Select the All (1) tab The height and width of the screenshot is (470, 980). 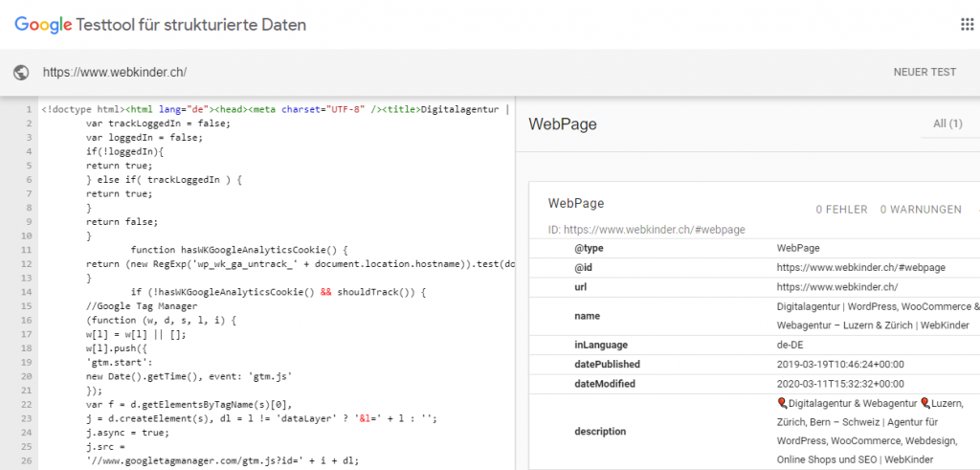click(x=947, y=123)
